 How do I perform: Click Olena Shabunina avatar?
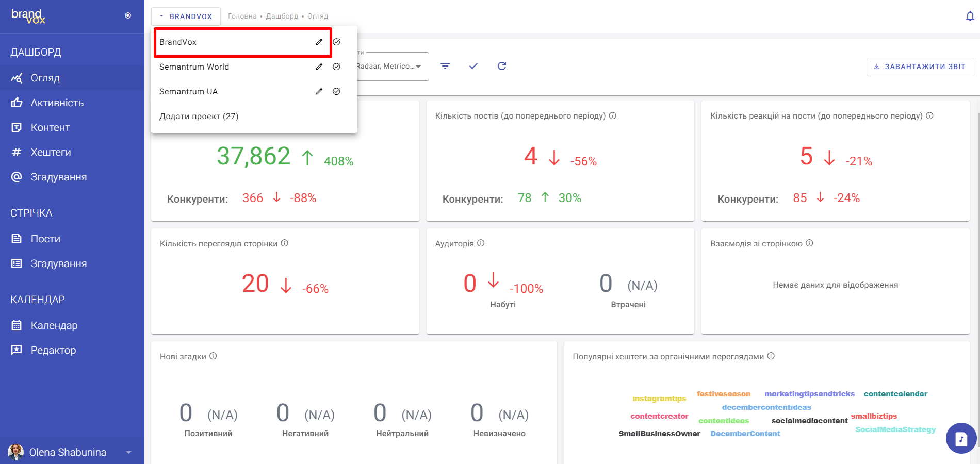(x=15, y=452)
